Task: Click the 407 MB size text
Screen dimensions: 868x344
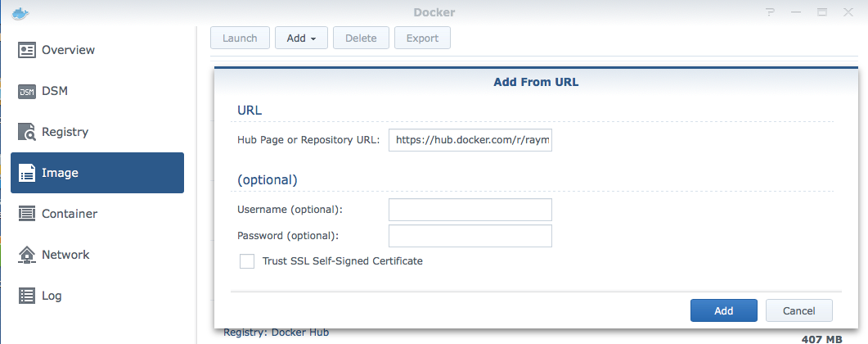Action: coord(821,339)
